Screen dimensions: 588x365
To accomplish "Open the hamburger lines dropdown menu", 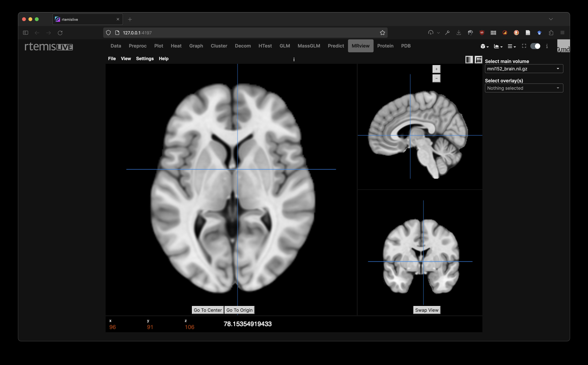I will coord(511,46).
